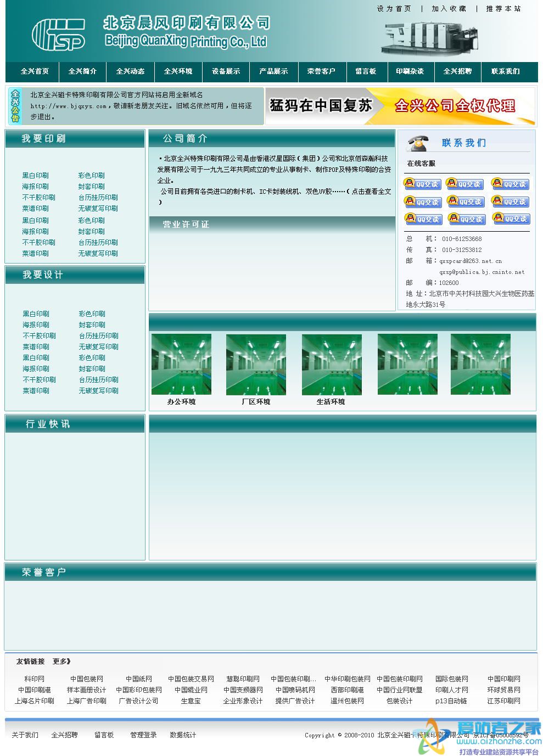Select the 生活环境 environment thumbnail
This screenshot has height=756, width=543.
331,365
